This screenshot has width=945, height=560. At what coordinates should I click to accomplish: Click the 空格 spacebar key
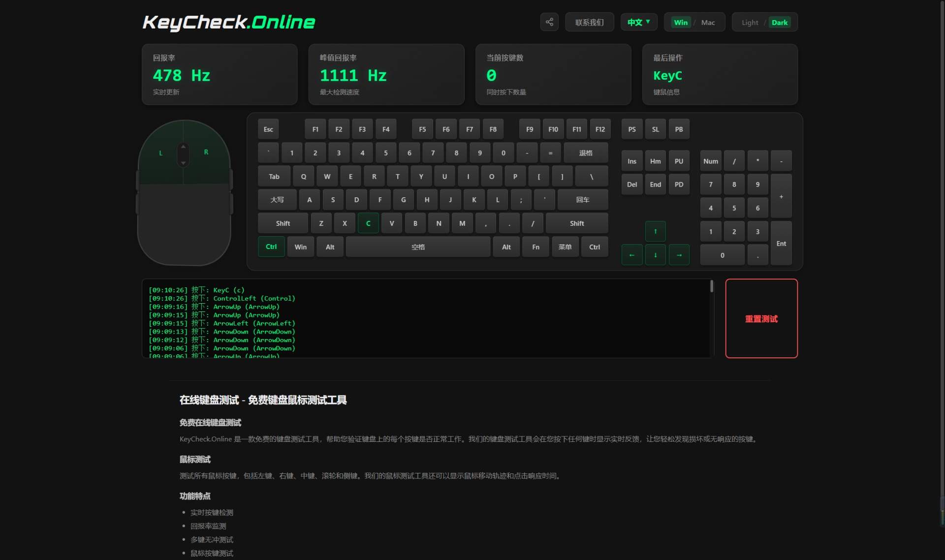click(418, 247)
